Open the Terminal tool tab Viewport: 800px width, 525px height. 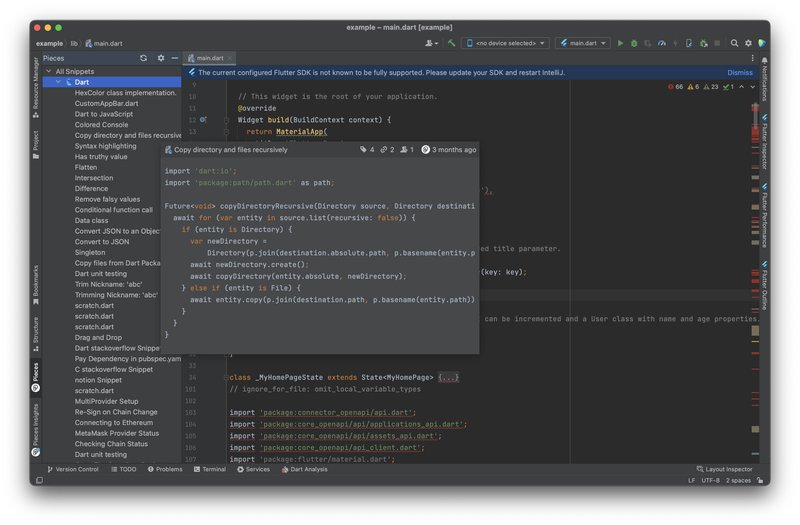[210, 469]
